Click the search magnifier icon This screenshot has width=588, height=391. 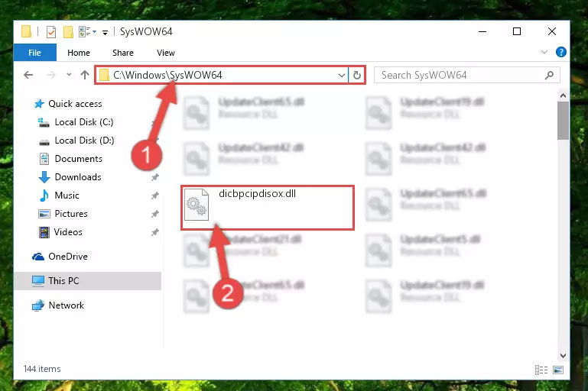pos(549,76)
